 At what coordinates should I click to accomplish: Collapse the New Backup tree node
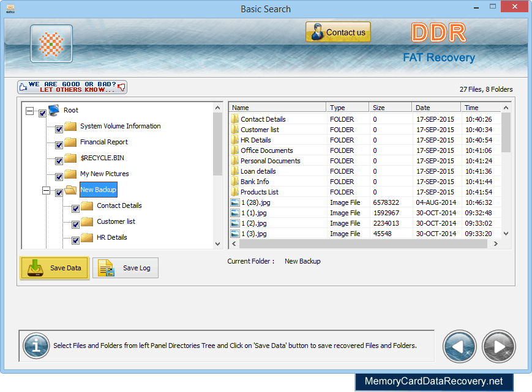click(46, 190)
